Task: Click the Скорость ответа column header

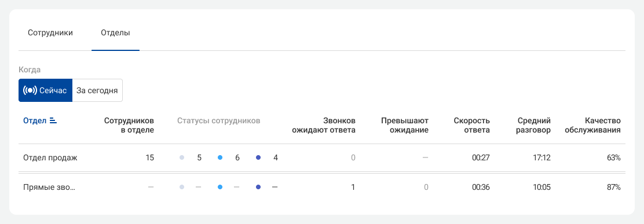Action: pos(472,126)
